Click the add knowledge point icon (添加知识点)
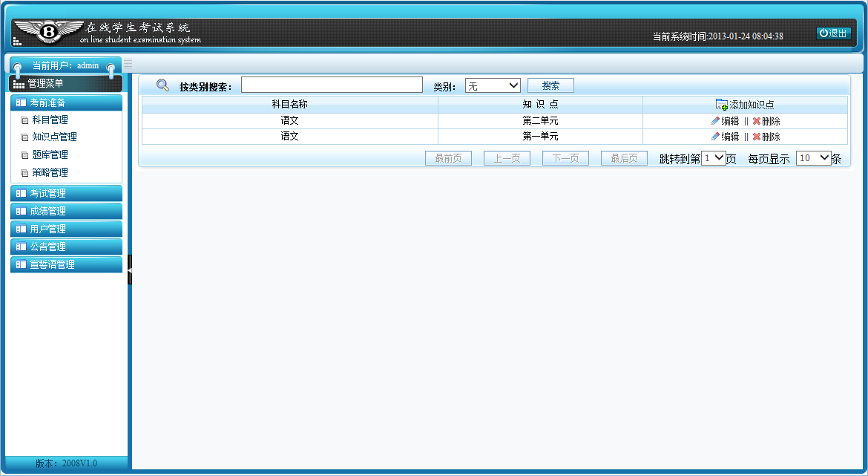 pyautogui.click(x=721, y=105)
